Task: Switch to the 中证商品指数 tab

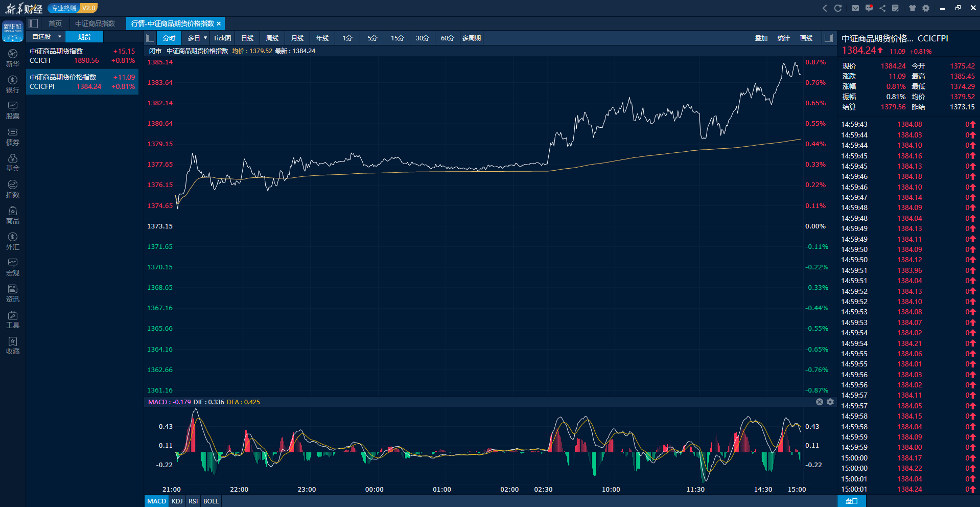Action: (95, 24)
